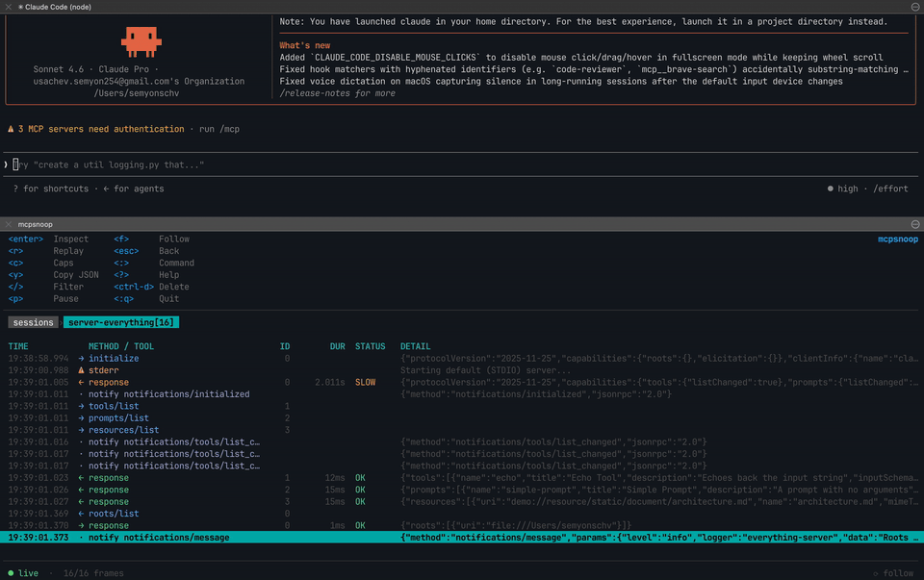Screen dimensions: 924x580
Task: Close the Claude Code (node) pane
Action: click(9, 7)
